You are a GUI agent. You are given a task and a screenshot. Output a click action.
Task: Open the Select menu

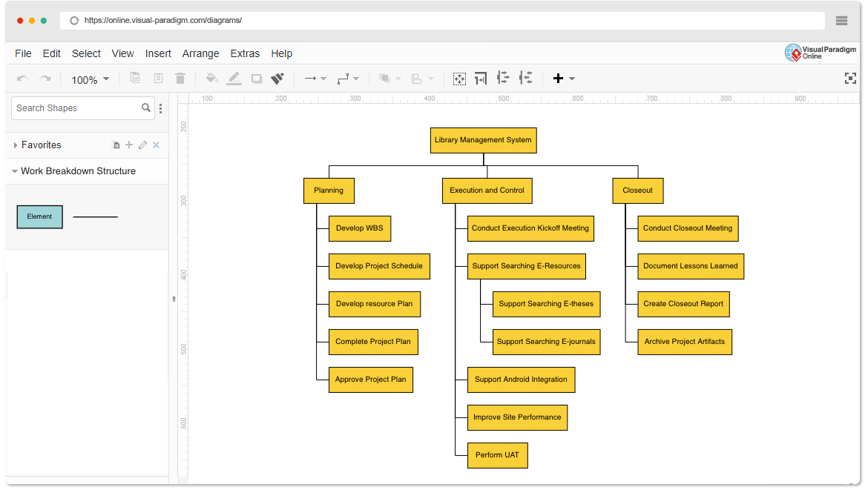point(86,53)
